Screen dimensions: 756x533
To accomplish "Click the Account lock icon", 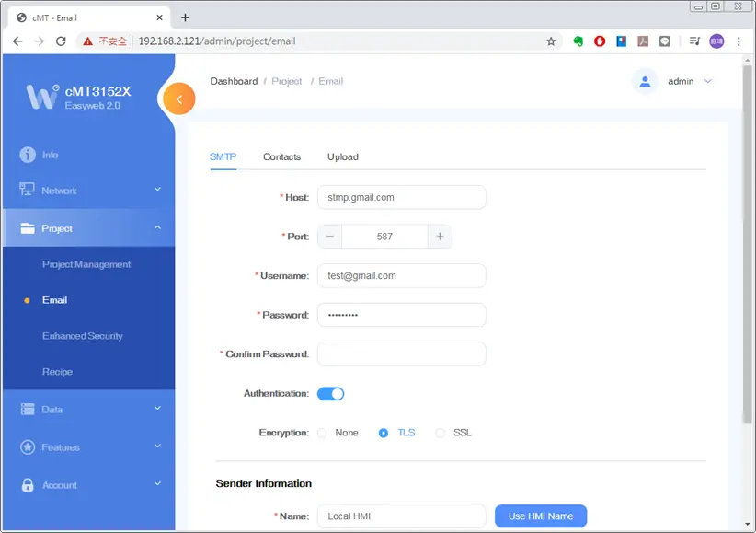I will tap(28, 485).
